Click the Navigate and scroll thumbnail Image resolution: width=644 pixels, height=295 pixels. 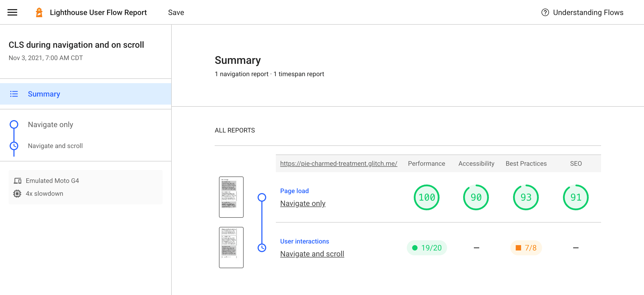point(231,247)
